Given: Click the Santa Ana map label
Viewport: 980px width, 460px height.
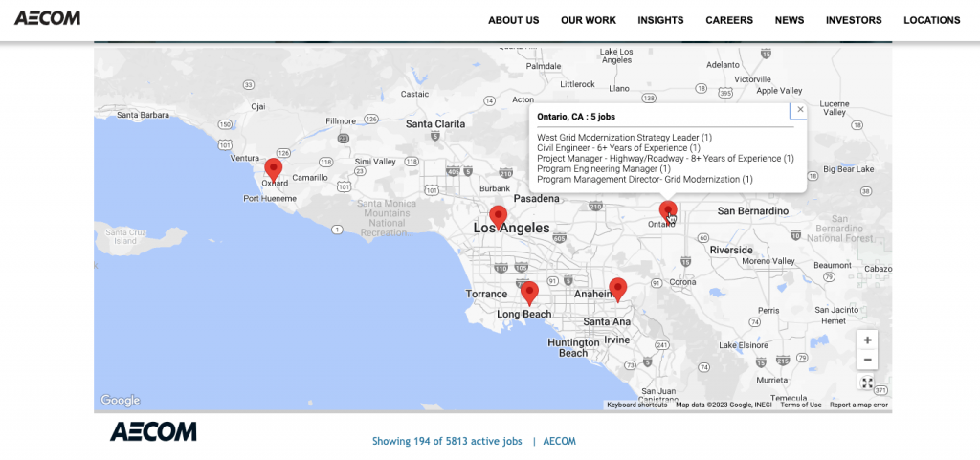Looking at the screenshot, I should click(x=607, y=321).
